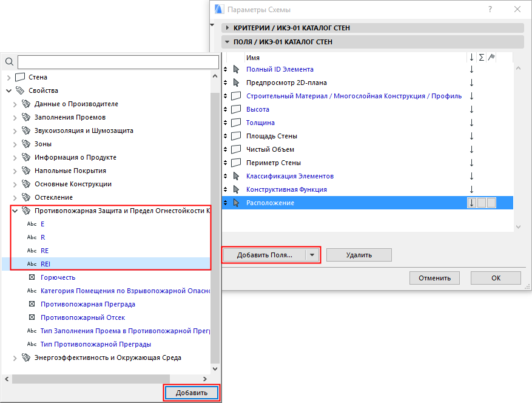This screenshot has height=403, width=532.
Task: Click the help question mark in title bar
Action: pos(490,9)
